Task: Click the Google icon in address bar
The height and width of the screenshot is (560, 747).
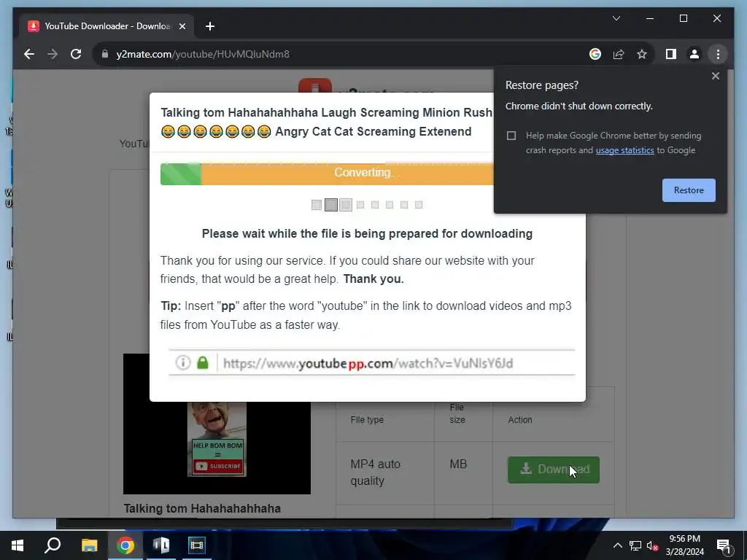Action: pyautogui.click(x=595, y=54)
